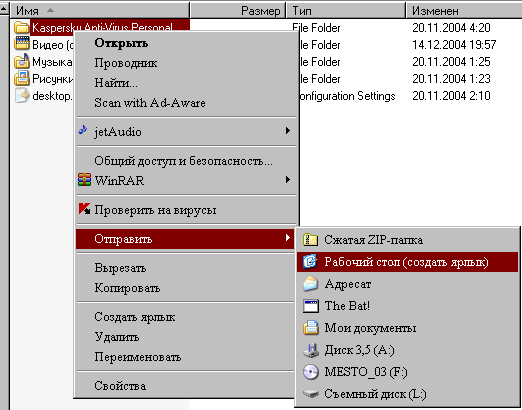Click the date 20.11.2004 1:25

pos(451,62)
